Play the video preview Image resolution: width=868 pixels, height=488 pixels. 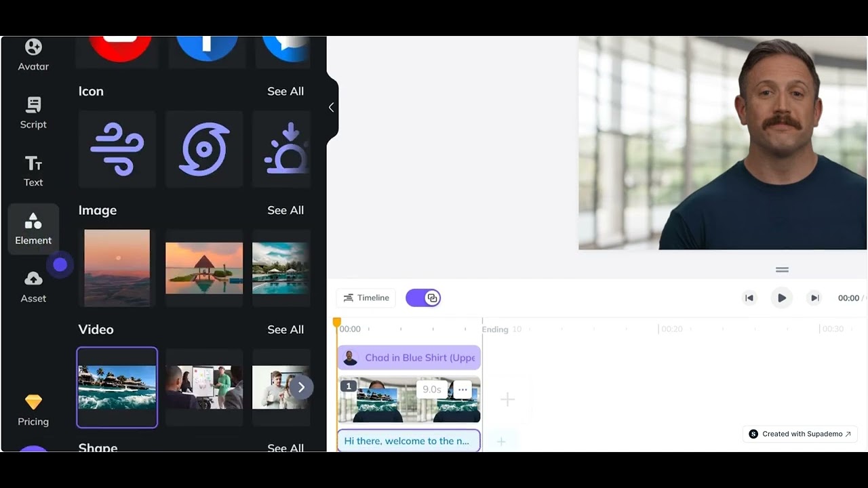[782, 298]
